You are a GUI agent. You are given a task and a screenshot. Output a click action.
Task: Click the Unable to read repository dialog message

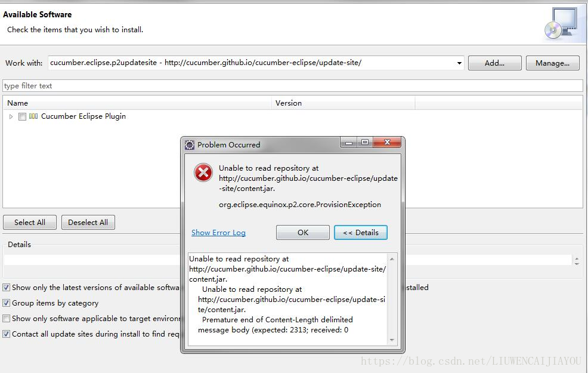pyautogui.click(x=308, y=178)
